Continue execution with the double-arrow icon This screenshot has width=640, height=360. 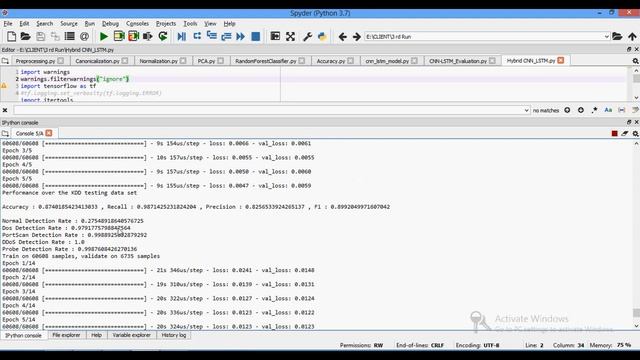coord(240,36)
